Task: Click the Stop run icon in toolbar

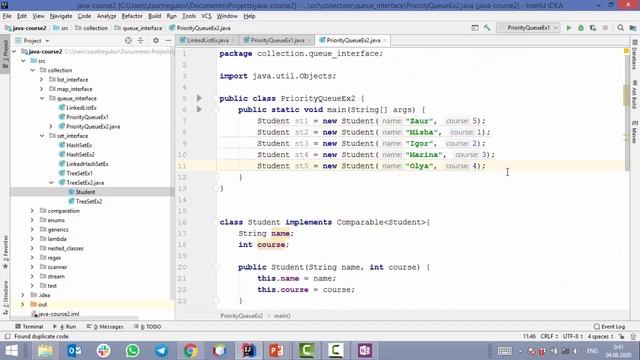Action: click(x=605, y=28)
